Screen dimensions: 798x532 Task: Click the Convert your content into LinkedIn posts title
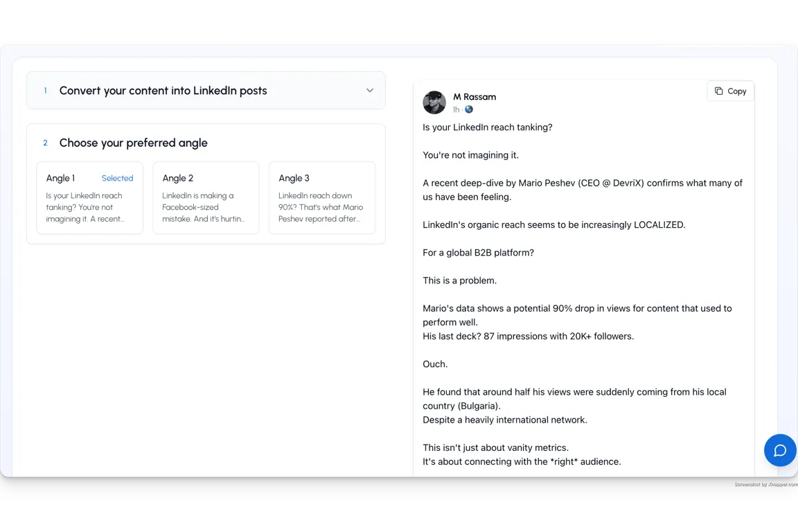pos(163,90)
